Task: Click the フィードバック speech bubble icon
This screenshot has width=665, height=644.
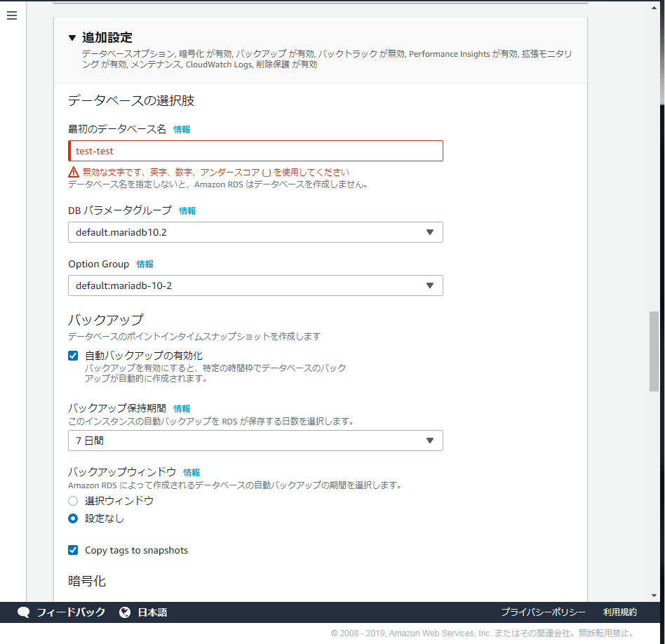Action: (24, 612)
